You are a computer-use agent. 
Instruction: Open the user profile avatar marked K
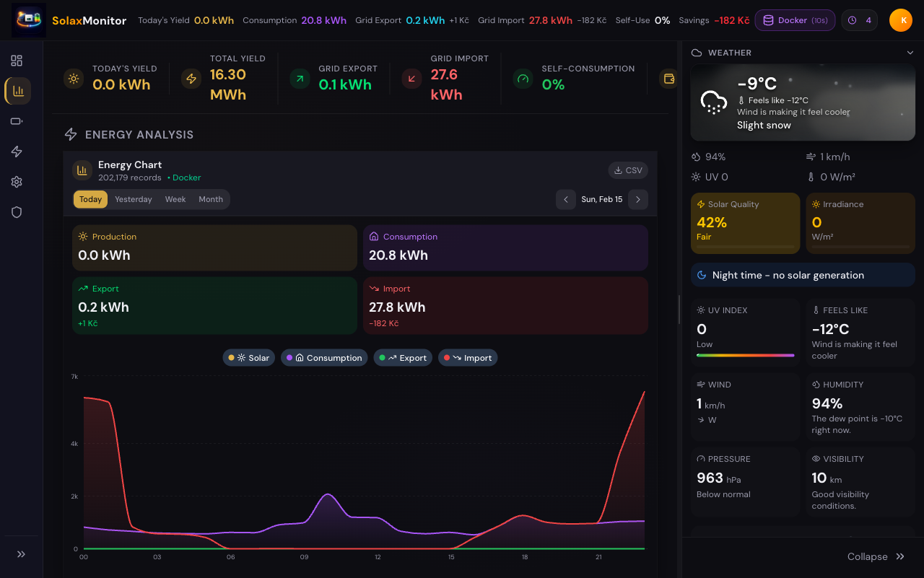click(901, 20)
